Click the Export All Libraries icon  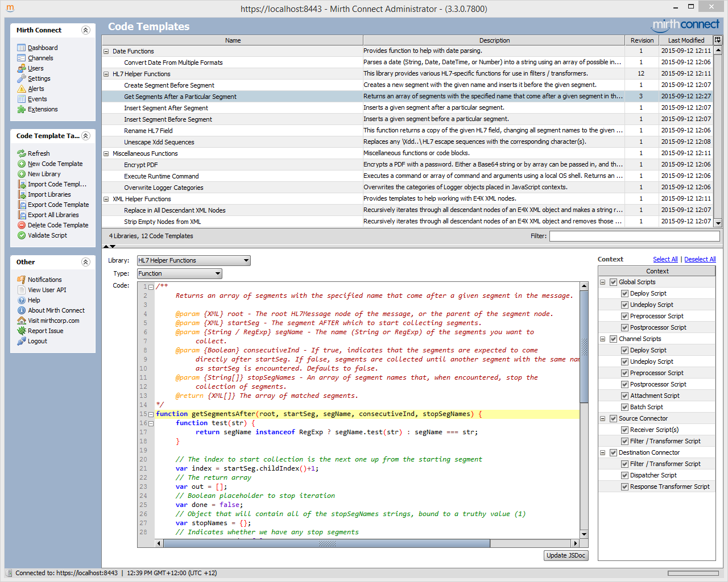pos(22,215)
